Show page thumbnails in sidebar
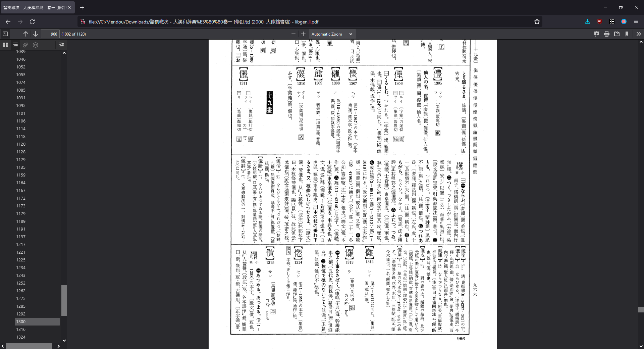Image resolution: width=644 pixels, height=349 pixels. [x=5, y=45]
